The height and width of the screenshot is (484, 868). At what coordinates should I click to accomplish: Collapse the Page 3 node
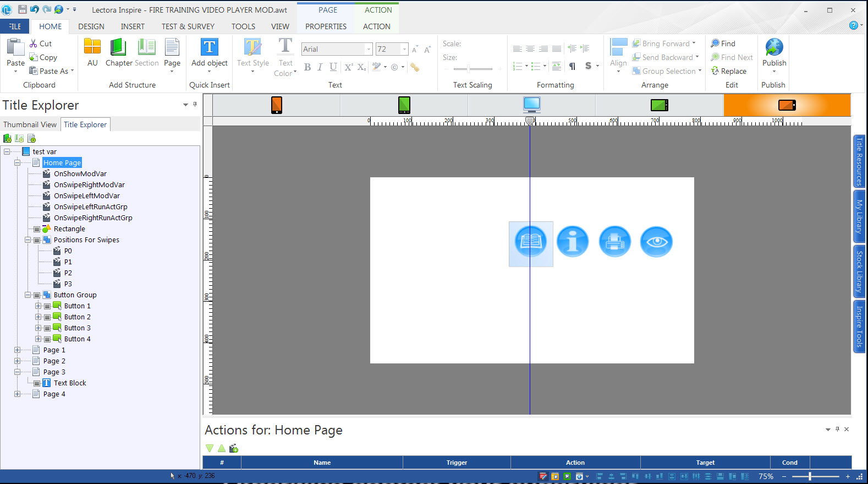click(x=17, y=372)
